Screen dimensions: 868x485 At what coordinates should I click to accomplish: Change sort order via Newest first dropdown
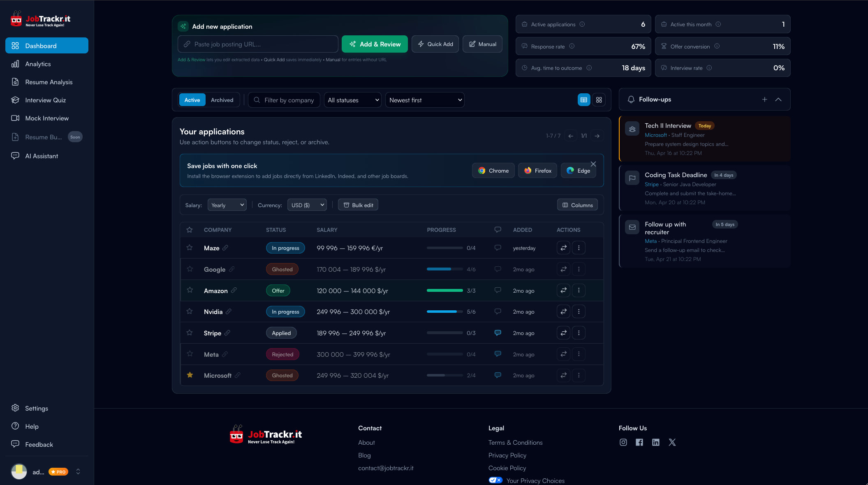click(x=424, y=99)
